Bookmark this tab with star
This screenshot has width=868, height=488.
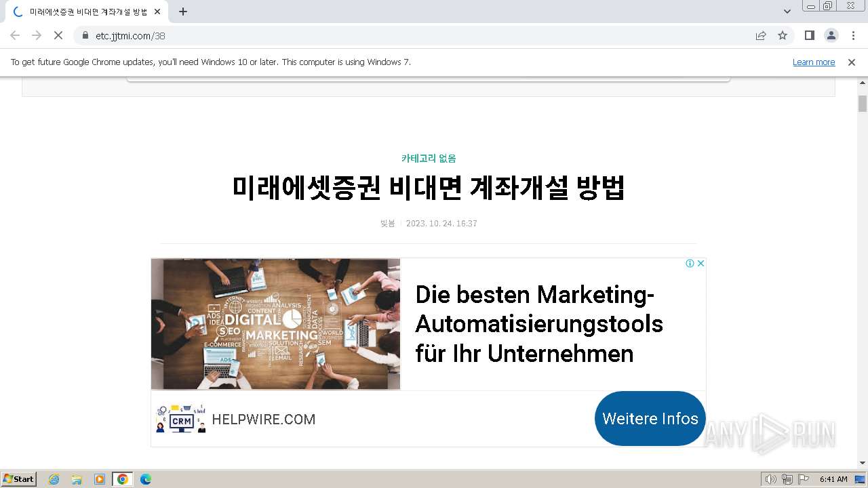tap(783, 35)
